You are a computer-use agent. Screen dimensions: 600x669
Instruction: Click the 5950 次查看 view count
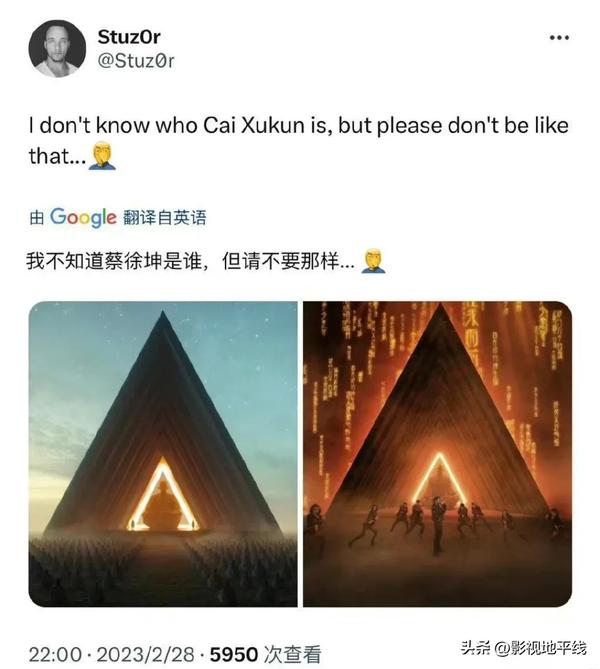[265, 654]
